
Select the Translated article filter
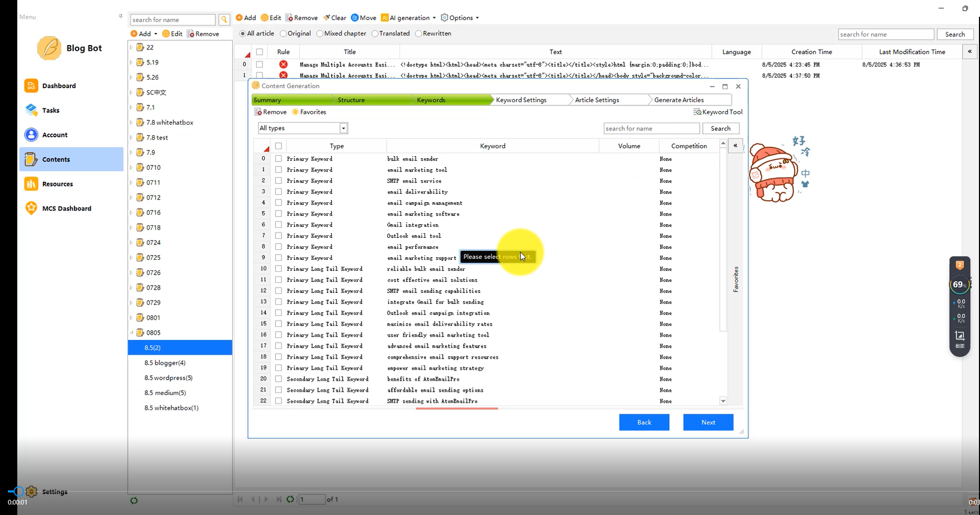tap(375, 34)
